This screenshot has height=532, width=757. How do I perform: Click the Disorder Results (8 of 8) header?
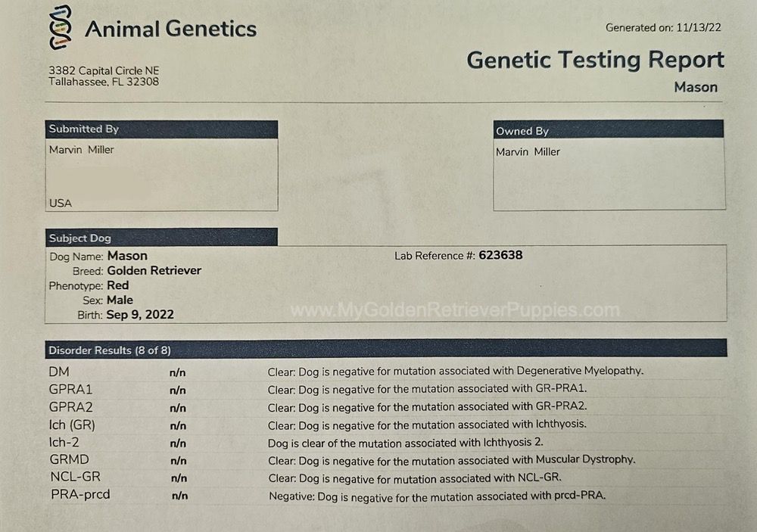[x=386, y=349]
